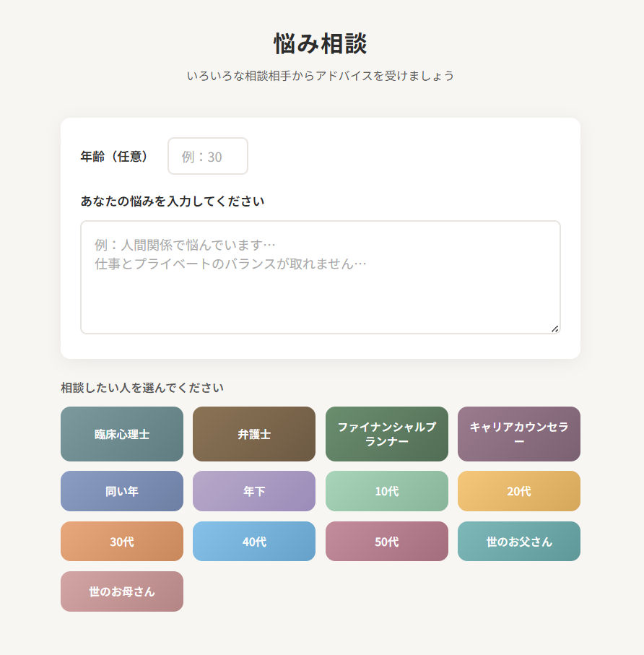The height and width of the screenshot is (655, 644).
Task: Choose the 20代 advisor button
Action: 518,491
